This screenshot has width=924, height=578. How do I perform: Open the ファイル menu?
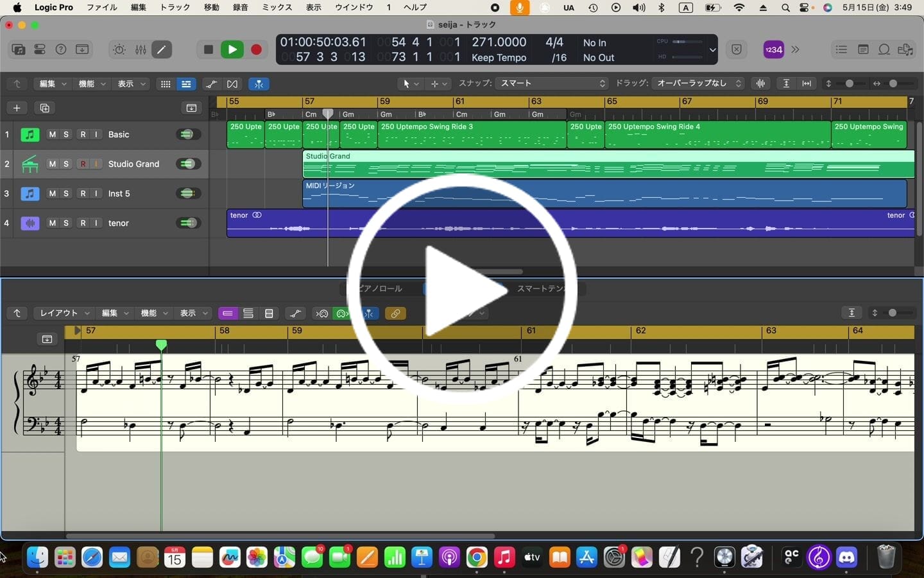[102, 8]
